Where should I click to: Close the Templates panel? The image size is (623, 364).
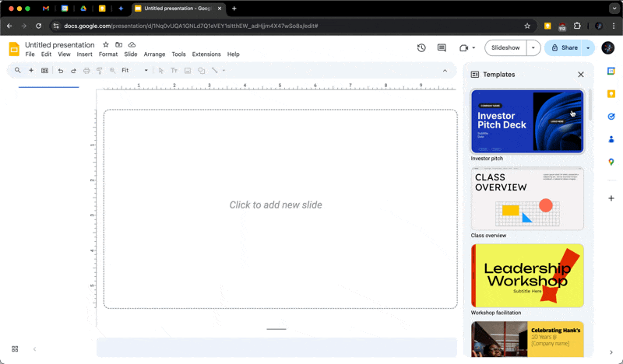point(580,75)
